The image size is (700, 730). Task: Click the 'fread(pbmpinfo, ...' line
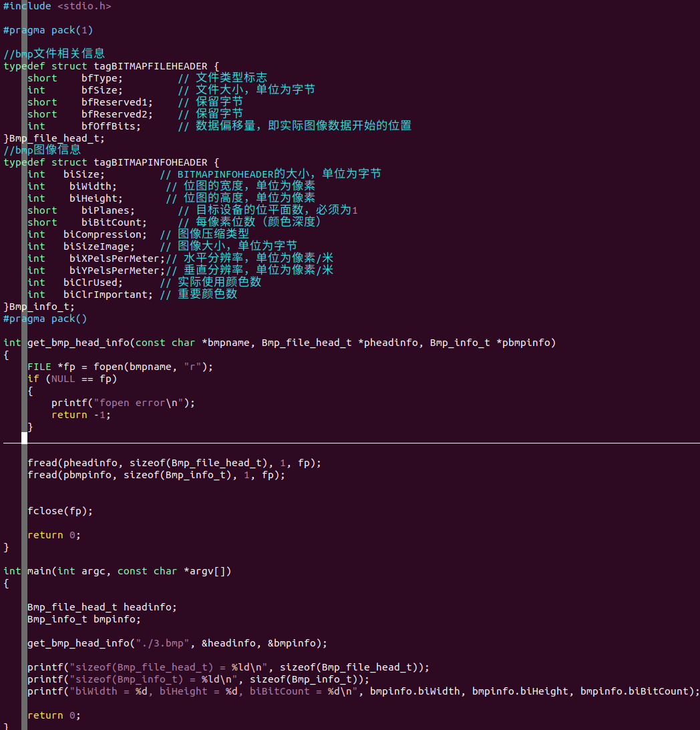click(x=156, y=476)
